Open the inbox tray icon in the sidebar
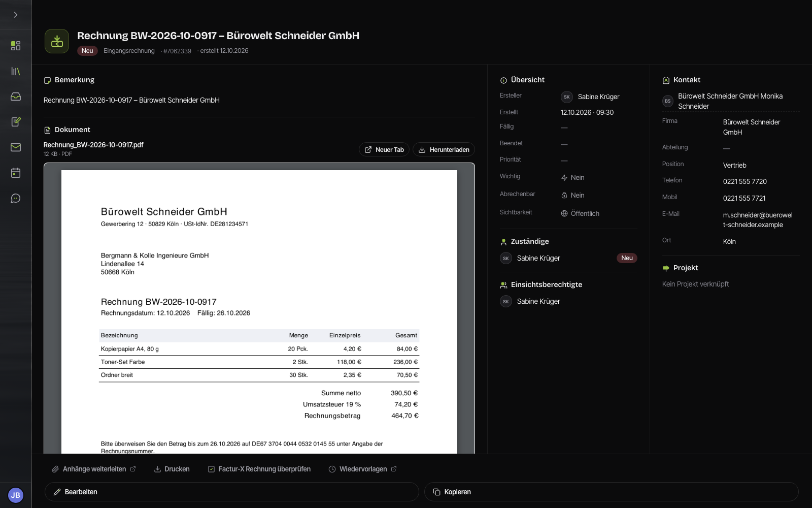The image size is (812, 508). 16,97
